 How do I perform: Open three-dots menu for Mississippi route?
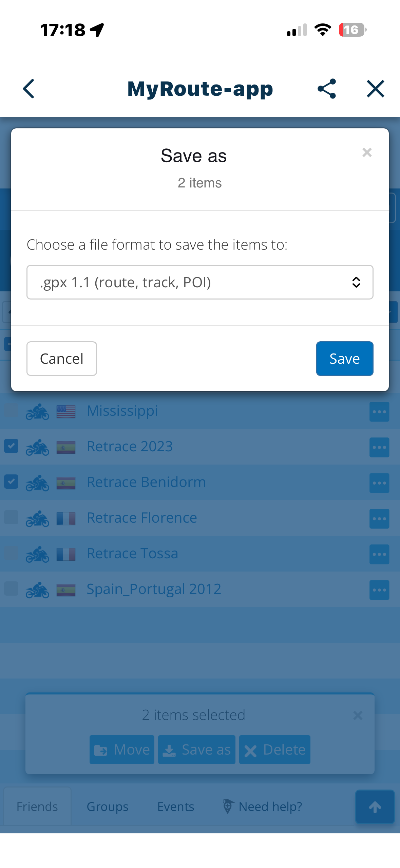(379, 412)
